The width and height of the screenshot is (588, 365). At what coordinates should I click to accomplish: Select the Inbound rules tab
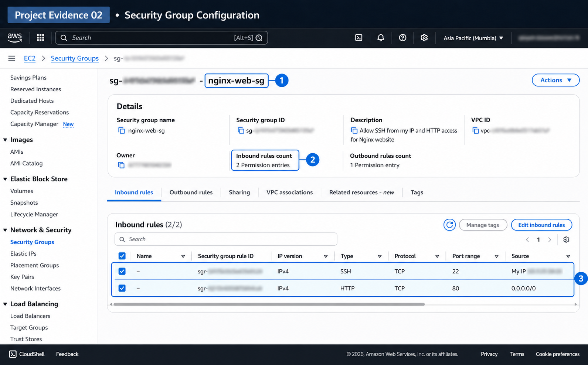pos(134,192)
